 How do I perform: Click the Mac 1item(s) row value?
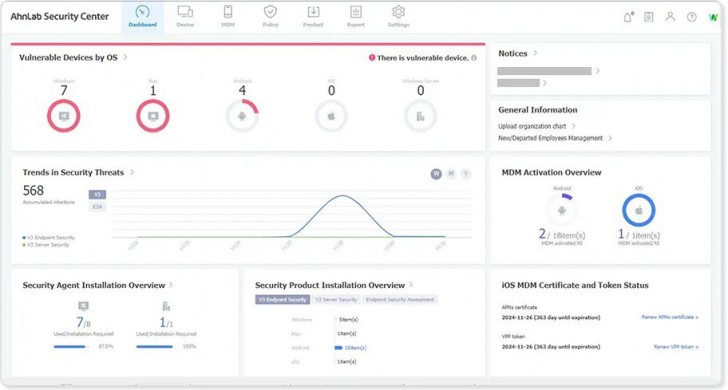tap(346, 334)
